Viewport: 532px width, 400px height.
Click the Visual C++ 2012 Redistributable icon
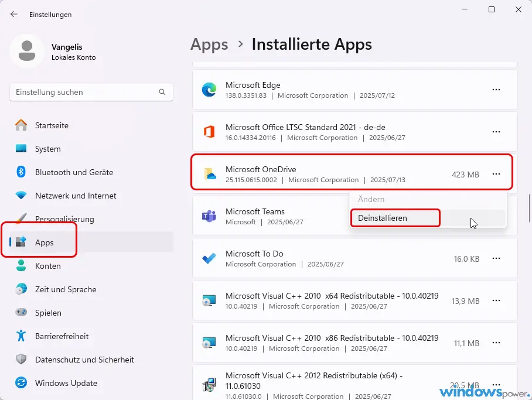[209, 385]
